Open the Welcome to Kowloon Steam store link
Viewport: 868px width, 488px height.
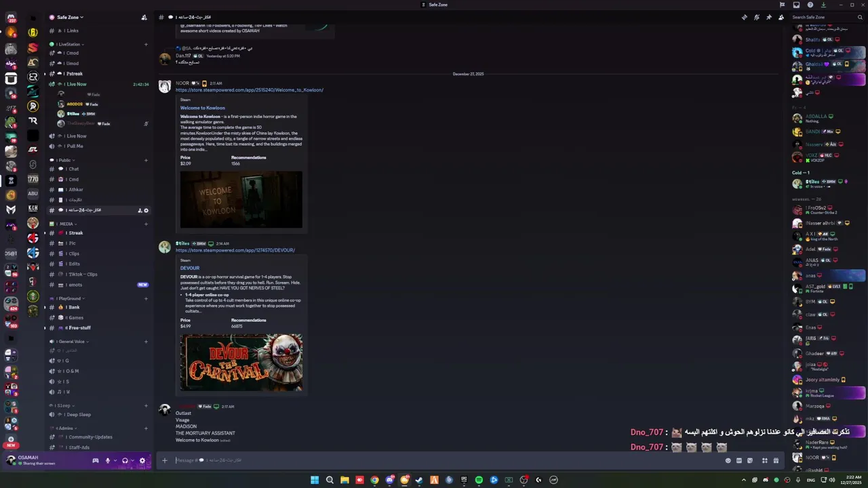pos(250,90)
